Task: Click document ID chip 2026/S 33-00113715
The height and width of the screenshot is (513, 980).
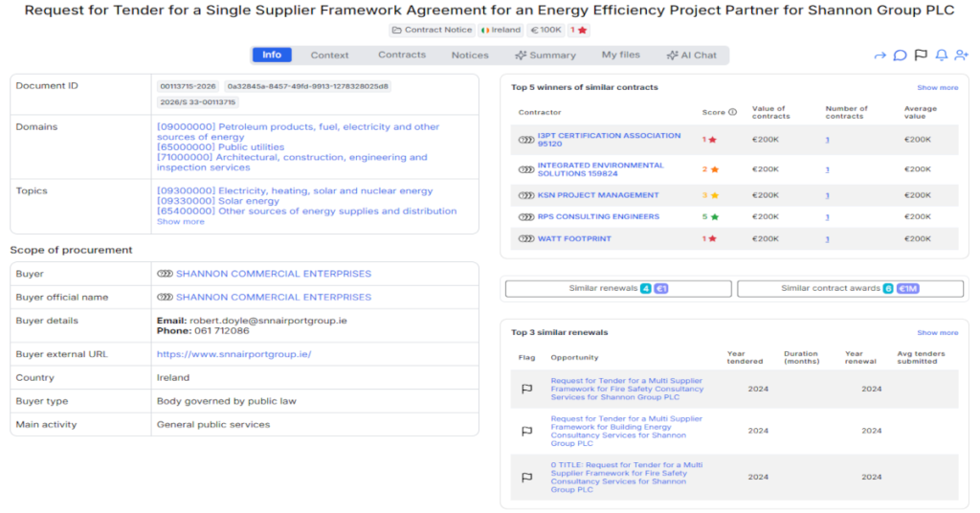Action: click(197, 102)
